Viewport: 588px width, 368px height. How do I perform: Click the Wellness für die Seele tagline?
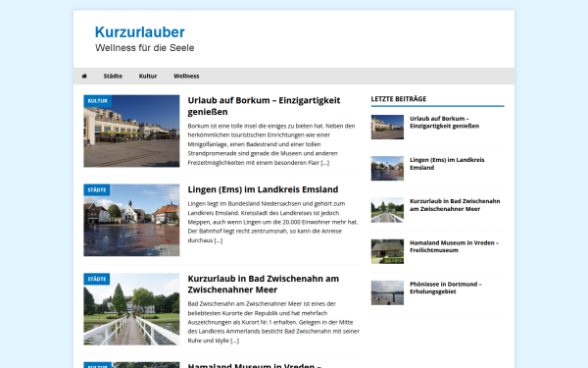(145, 48)
